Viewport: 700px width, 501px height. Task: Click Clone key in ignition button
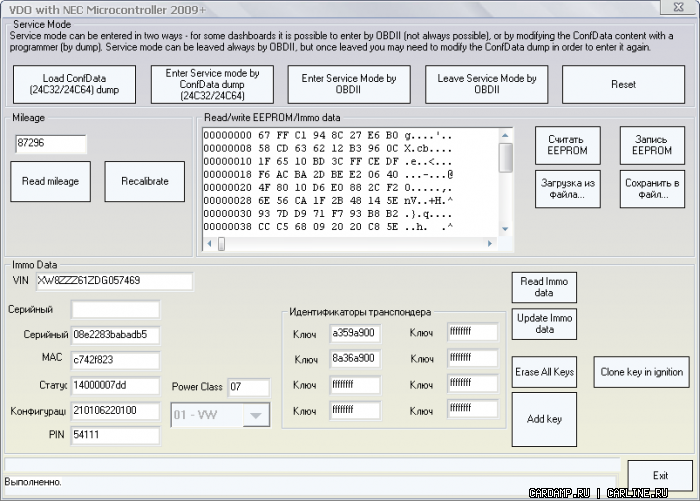(x=641, y=372)
